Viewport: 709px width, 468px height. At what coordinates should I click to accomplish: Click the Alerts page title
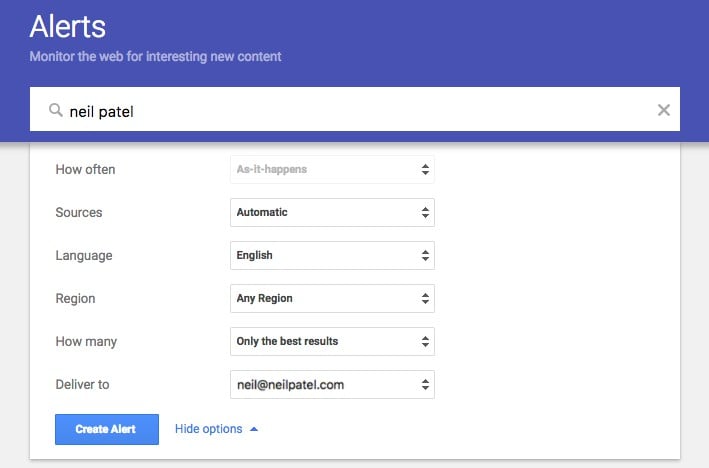point(68,26)
